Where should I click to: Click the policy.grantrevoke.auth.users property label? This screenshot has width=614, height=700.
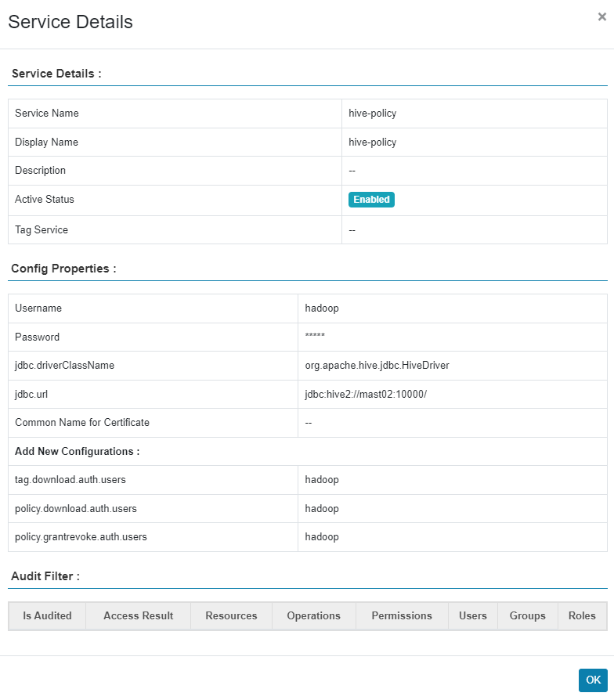pyautogui.click(x=81, y=536)
